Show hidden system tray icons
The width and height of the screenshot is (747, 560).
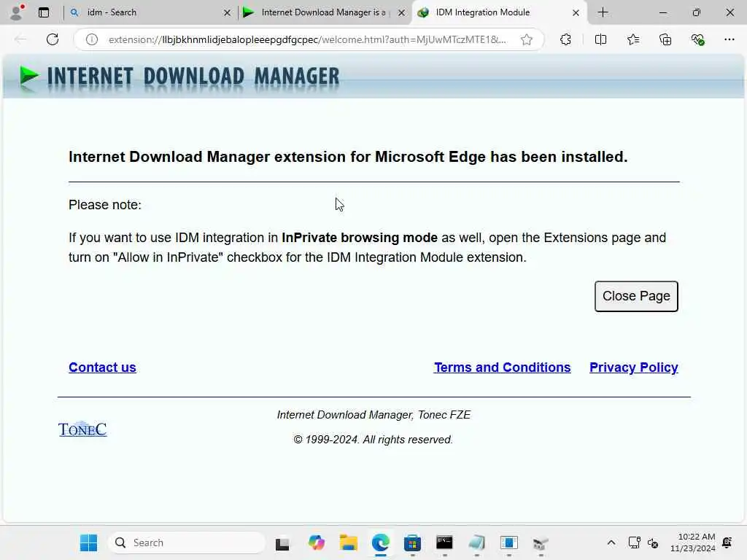tap(611, 542)
